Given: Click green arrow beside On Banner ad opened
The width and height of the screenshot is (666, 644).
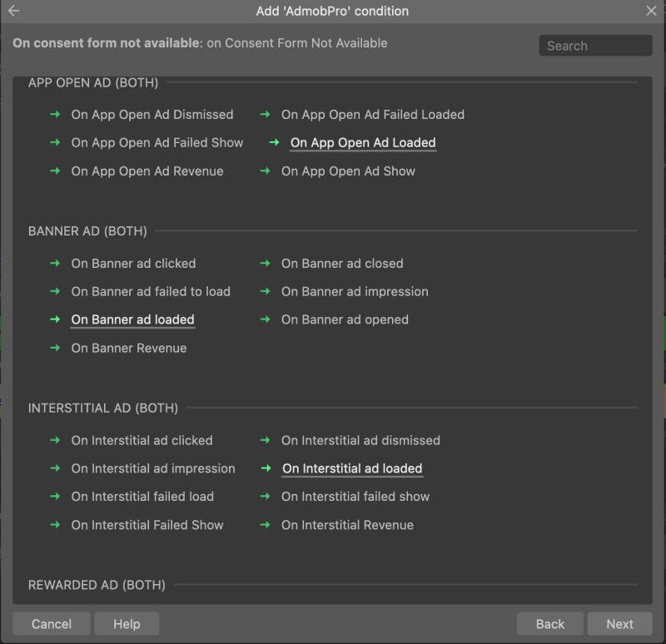Looking at the screenshot, I should click(266, 320).
